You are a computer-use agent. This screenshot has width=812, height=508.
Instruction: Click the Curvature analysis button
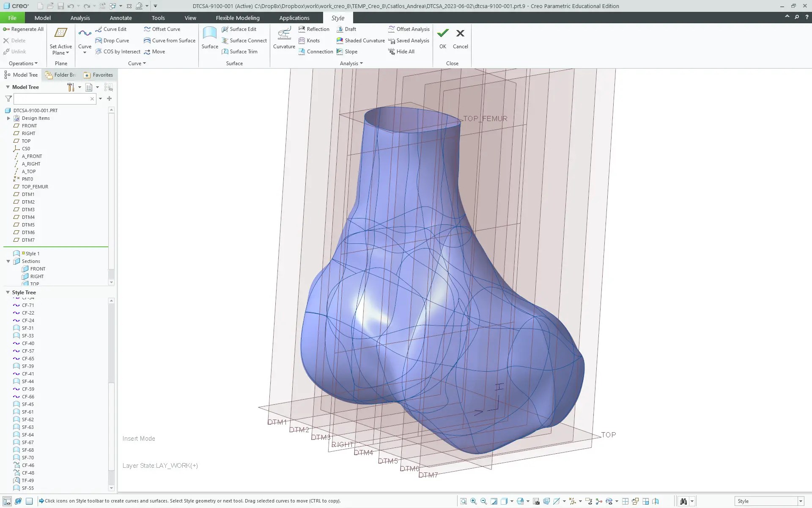pos(284,38)
